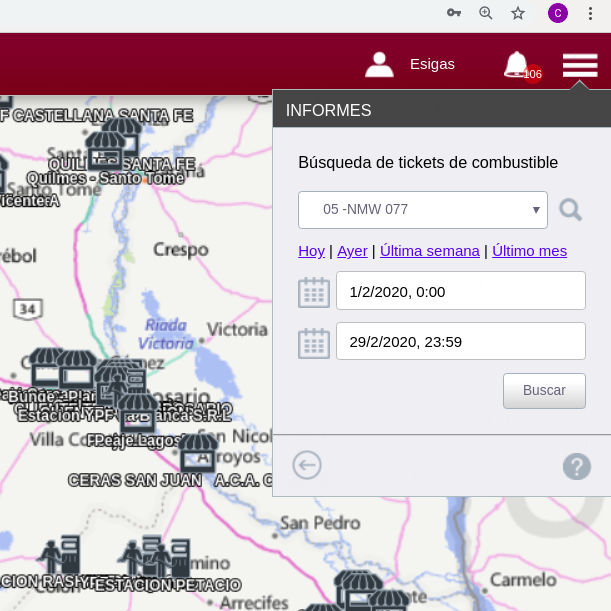Open the hamburger main menu
611x611 pixels.
pos(580,65)
